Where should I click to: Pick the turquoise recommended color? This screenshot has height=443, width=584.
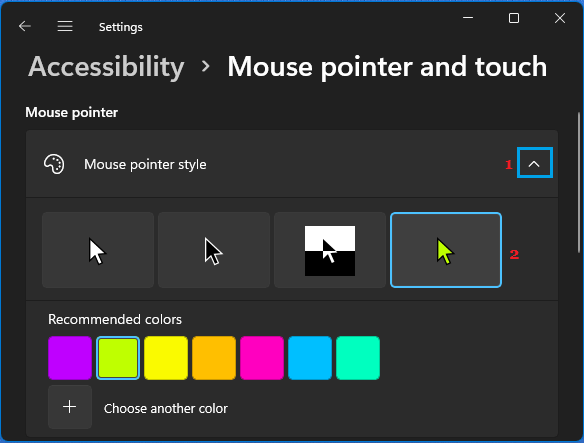358,358
